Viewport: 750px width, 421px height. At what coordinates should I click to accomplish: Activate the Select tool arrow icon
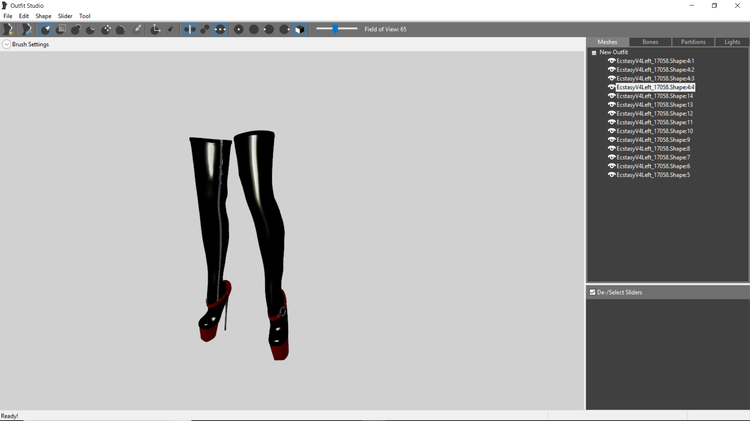(x=45, y=29)
